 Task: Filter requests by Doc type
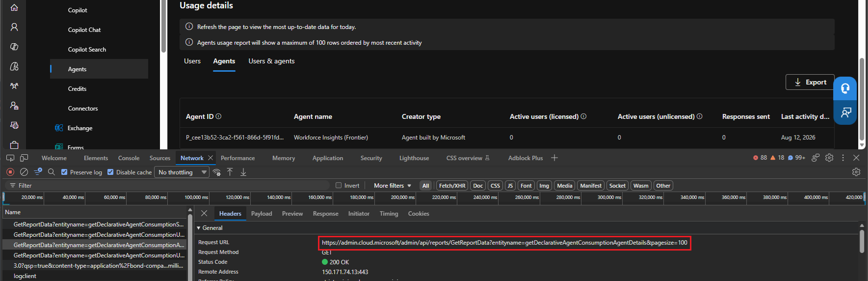[478, 186]
